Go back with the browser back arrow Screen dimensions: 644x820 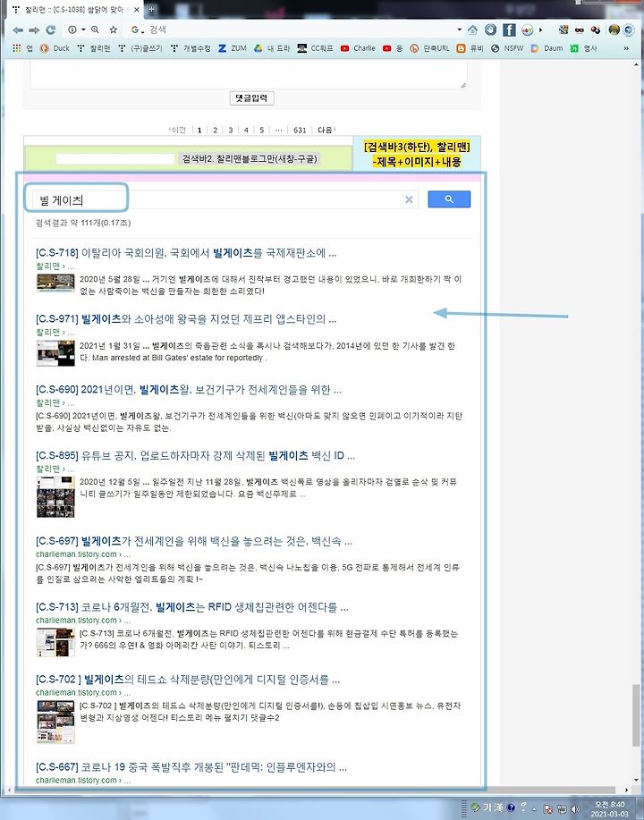[x=17, y=30]
